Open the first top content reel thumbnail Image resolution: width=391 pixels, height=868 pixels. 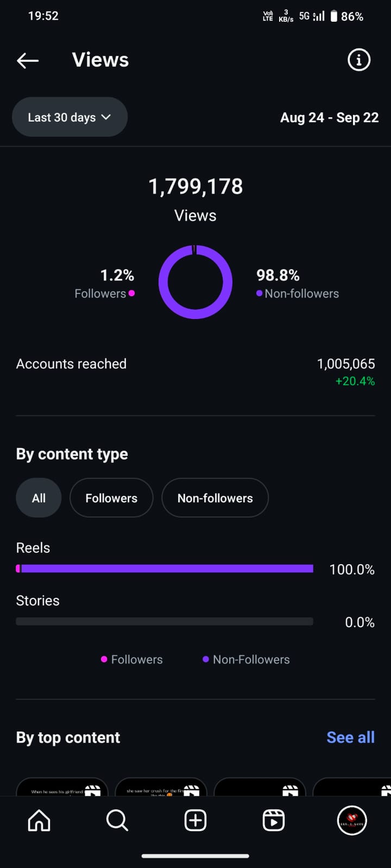tap(62, 788)
